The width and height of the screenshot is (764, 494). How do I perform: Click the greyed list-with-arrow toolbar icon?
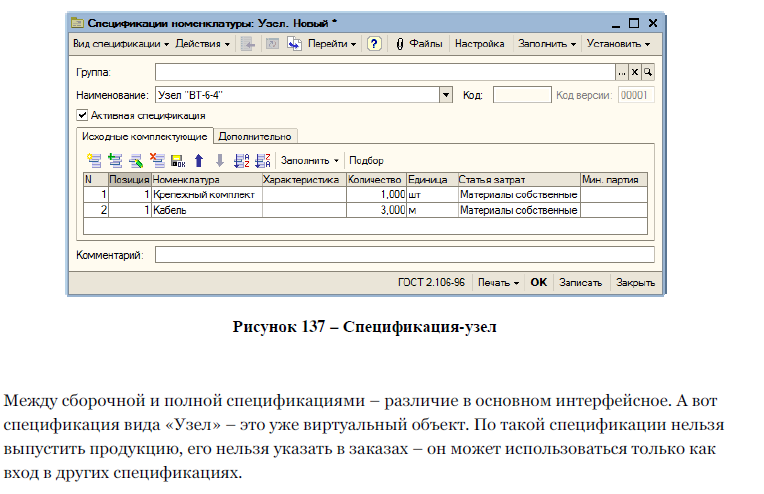pos(248,44)
